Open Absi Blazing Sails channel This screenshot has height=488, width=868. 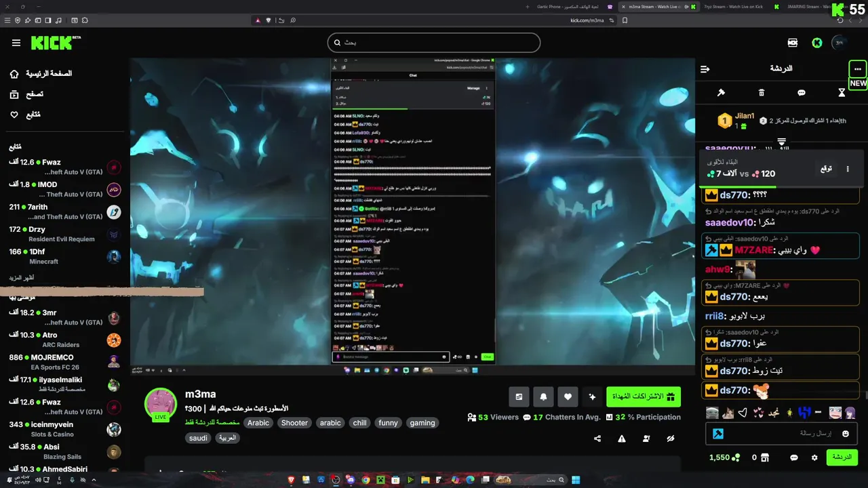65,451
